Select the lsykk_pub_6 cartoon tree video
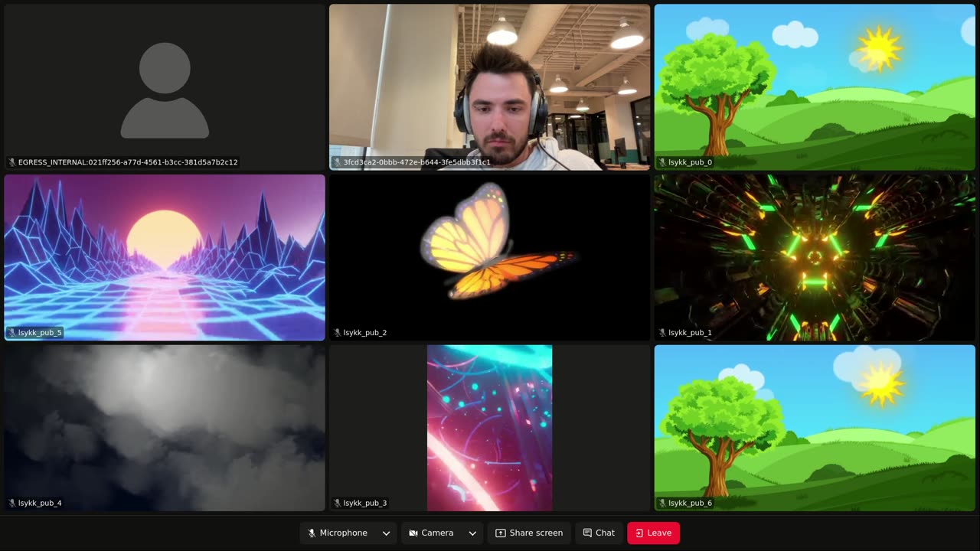Screen dimensions: 980x551 coord(815,428)
